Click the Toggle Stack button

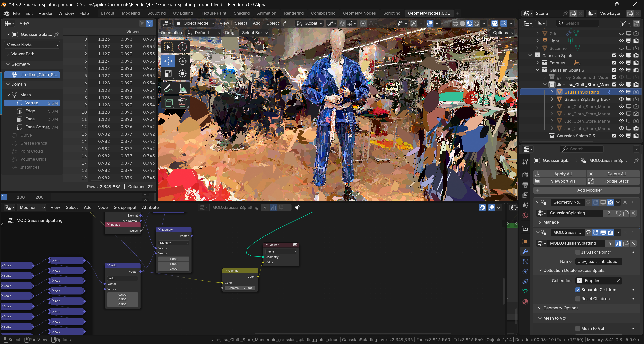click(613, 181)
